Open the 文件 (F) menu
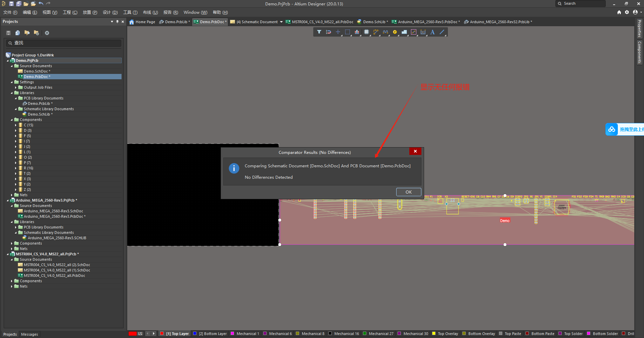Image resolution: width=644 pixels, height=338 pixels. (10, 12)
